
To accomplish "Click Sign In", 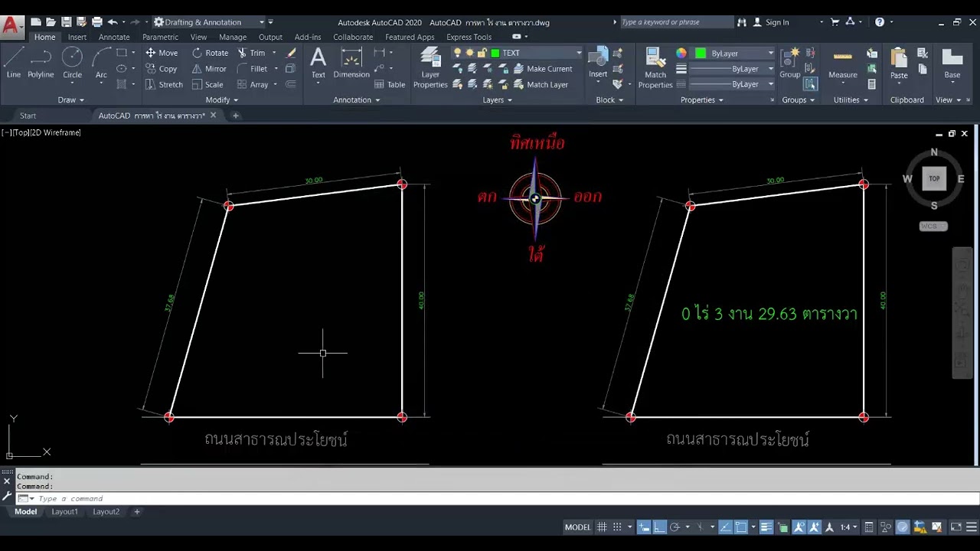I will [771, 22].
